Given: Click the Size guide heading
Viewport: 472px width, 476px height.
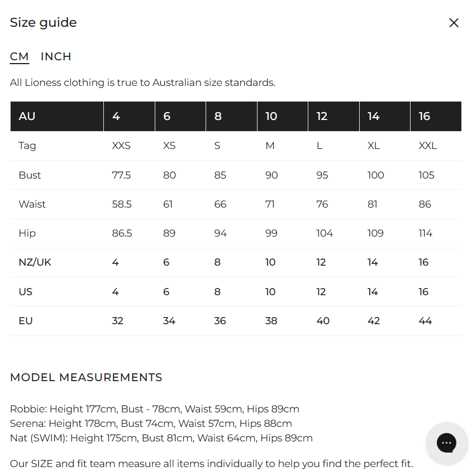Looking at the screenshot, I should (x=44, y=23).
